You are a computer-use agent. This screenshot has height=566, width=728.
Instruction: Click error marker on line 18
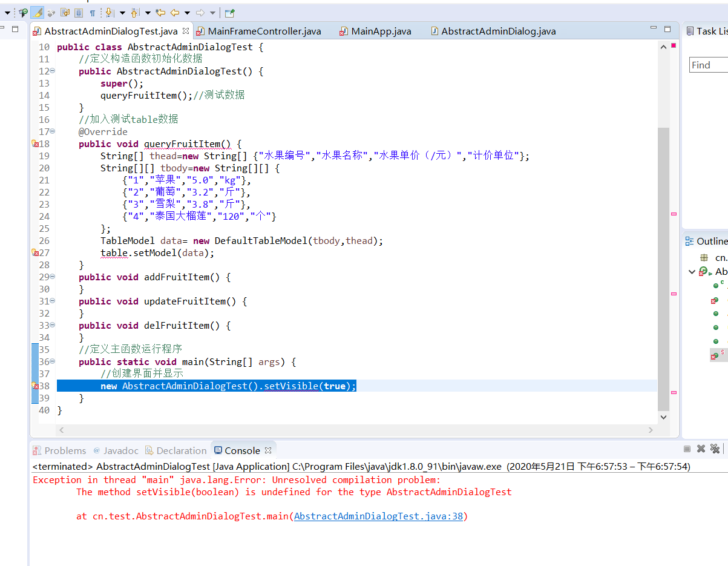tap(35, 143)
